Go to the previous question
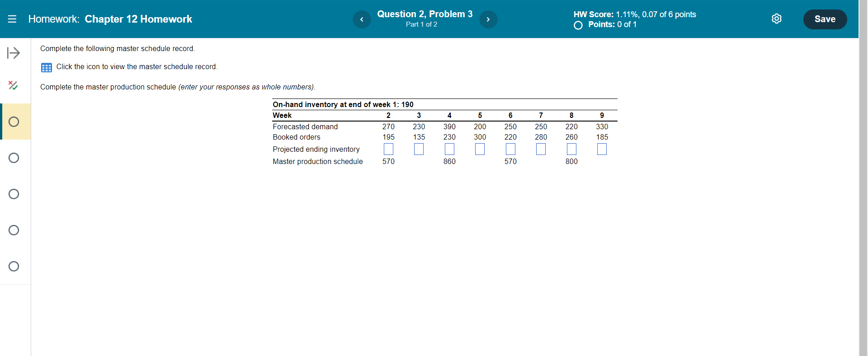The image size is (868, 356). point(362,19)
